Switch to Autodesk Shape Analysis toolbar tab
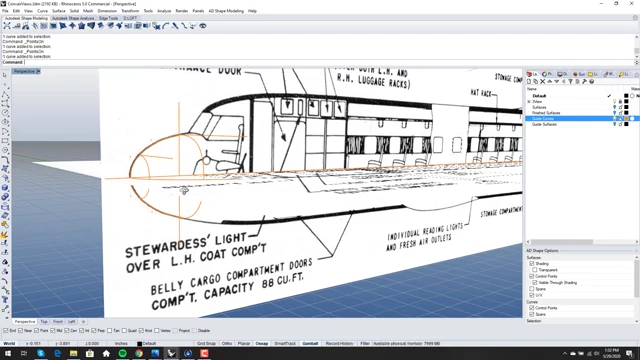 (73, 18)
